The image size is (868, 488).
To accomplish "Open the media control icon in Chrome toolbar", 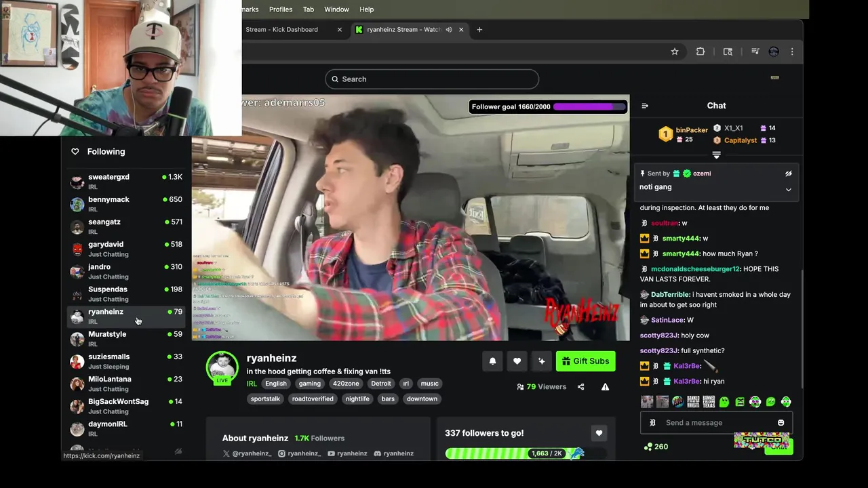I will [x=755, y=52].
